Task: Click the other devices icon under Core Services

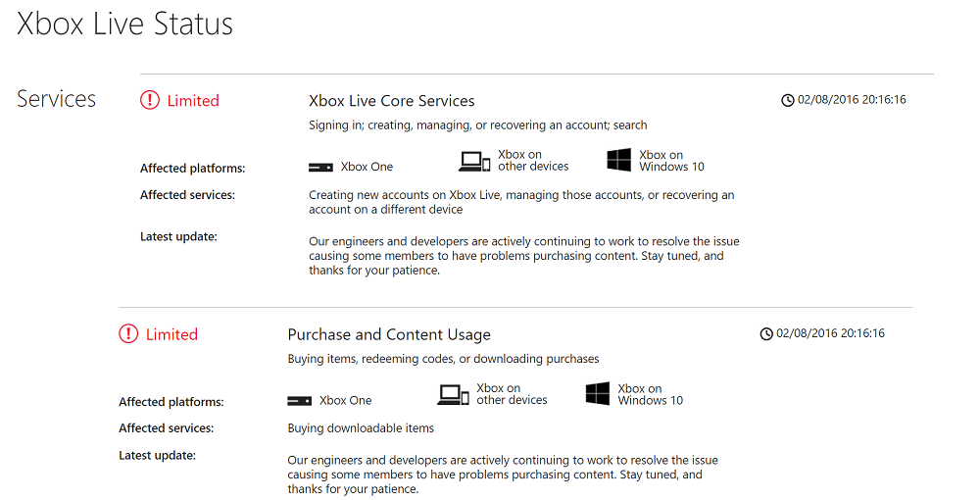Action: coord(474,161)
